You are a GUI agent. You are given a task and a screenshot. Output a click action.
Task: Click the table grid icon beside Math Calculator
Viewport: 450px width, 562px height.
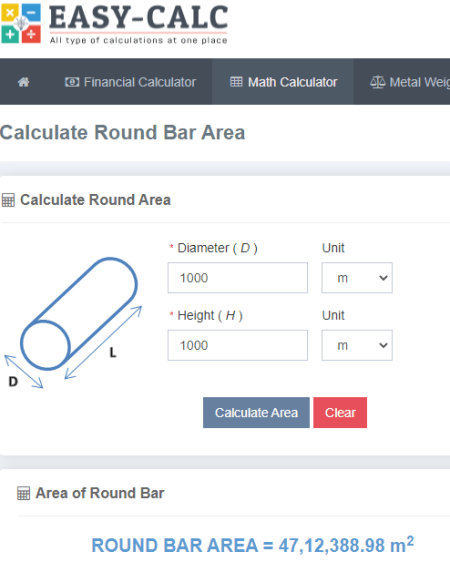[x=236, y=82]
